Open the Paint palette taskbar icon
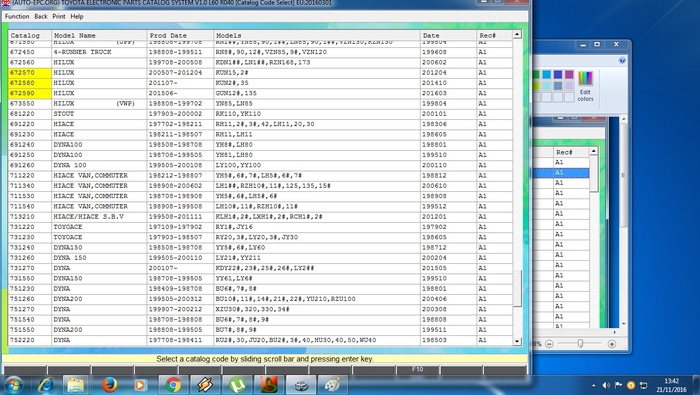Image resolution: width=700 pixels, height=395 pixels. pos(333,385)
